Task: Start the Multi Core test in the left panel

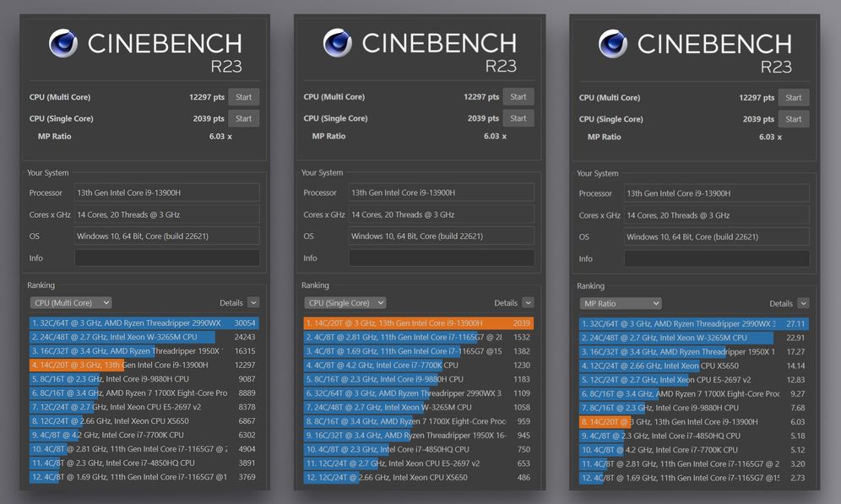Action: coord(243,97)
